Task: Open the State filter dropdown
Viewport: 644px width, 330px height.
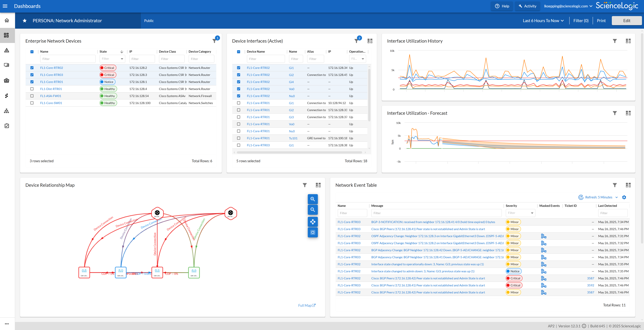Action: click(x=112, y=59)
